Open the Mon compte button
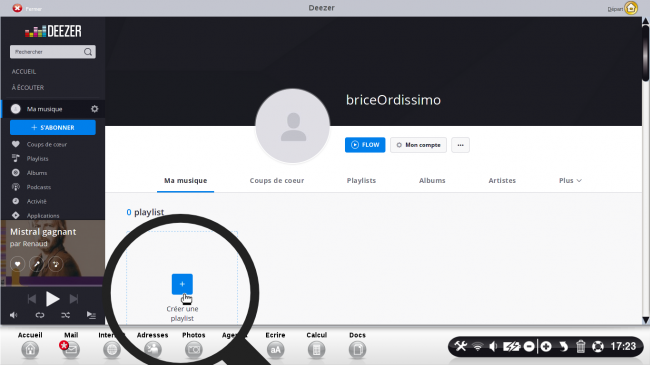The height and width of the screenshot is (365, 650). (418, 145)
